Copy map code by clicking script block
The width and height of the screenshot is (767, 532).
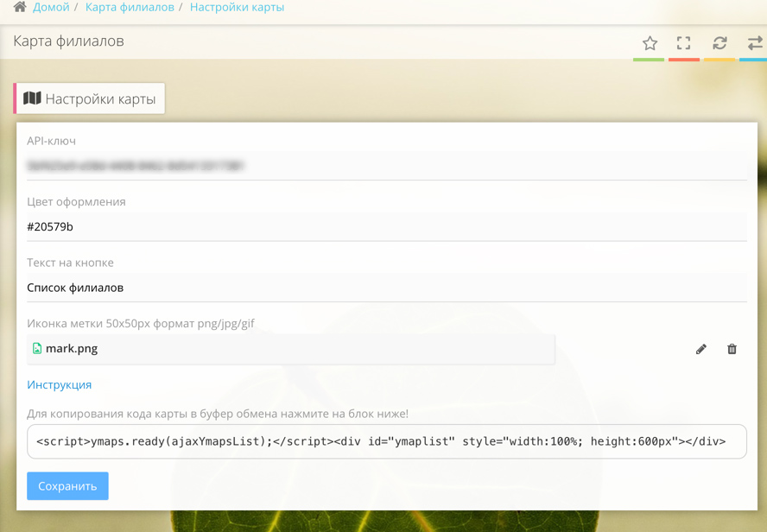[x=386, y=441]
